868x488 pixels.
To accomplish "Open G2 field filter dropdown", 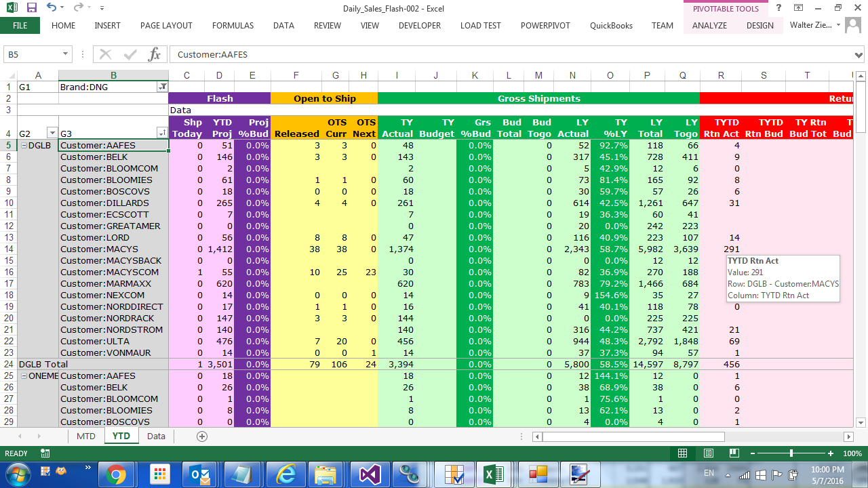I will (x=52, y=133).
